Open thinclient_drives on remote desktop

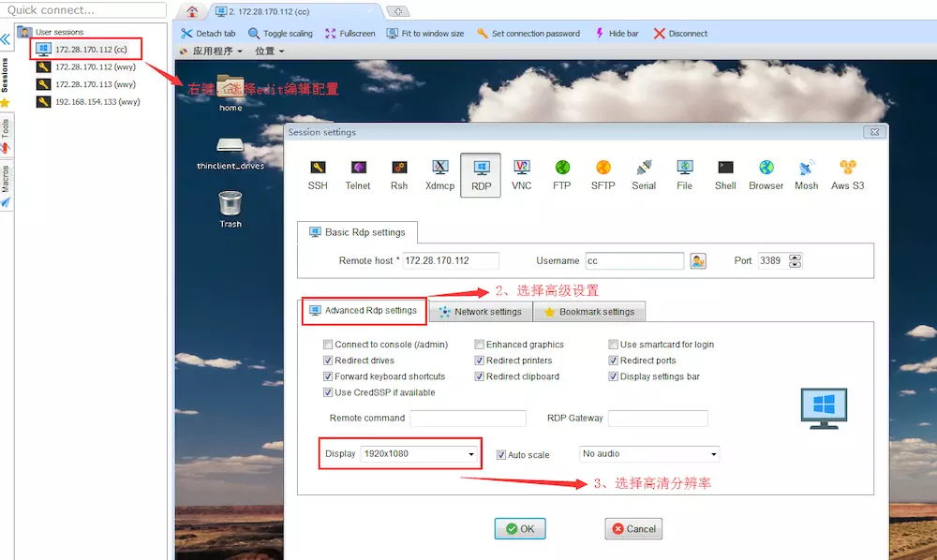click(x=231, y=154)
